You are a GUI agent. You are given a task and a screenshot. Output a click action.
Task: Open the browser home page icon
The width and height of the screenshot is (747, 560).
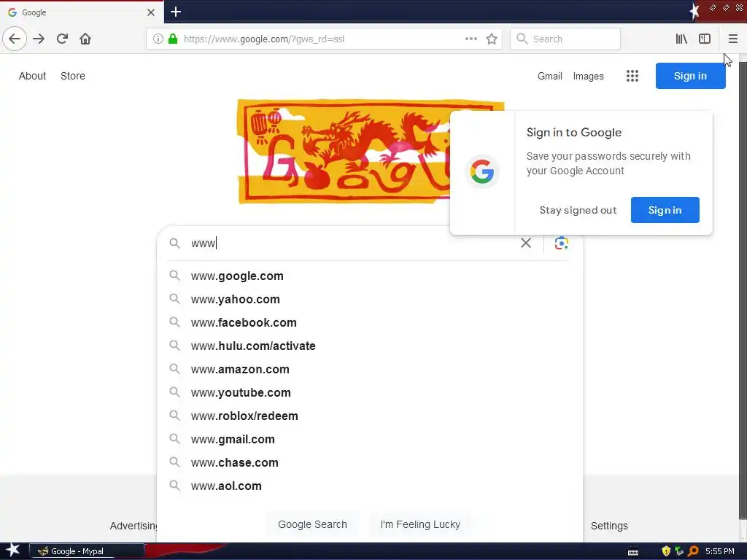click(x=85, y=39)
